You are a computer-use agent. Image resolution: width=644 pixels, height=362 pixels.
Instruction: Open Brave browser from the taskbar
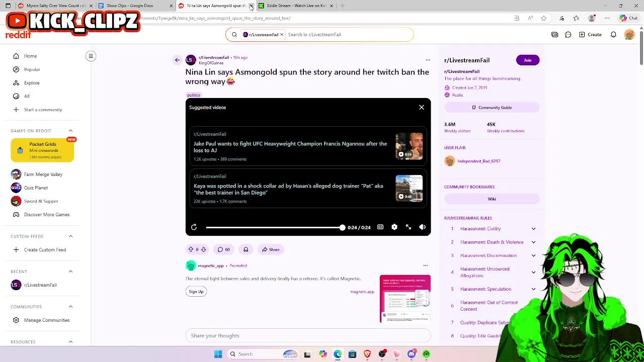pos(367,354)
